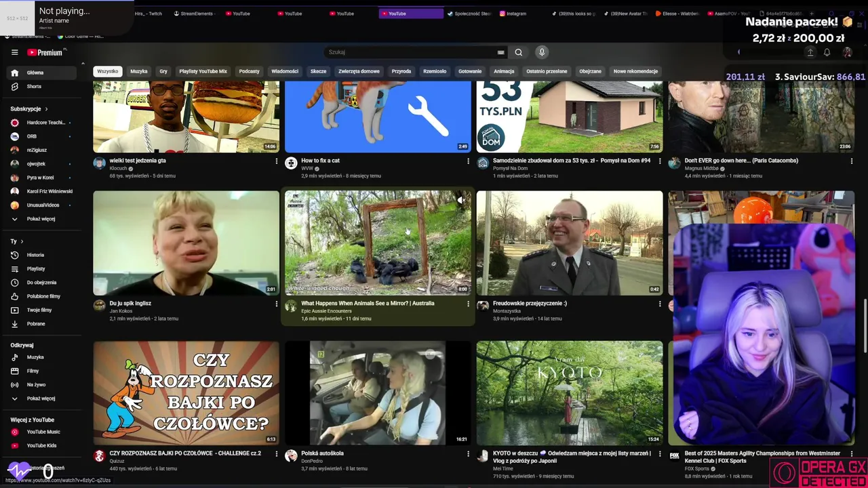Open 'Du ju spik inglisz' thumbnail
Image resolution: width=868 pixels, height=488 pixels.
[x=186, y=243]
